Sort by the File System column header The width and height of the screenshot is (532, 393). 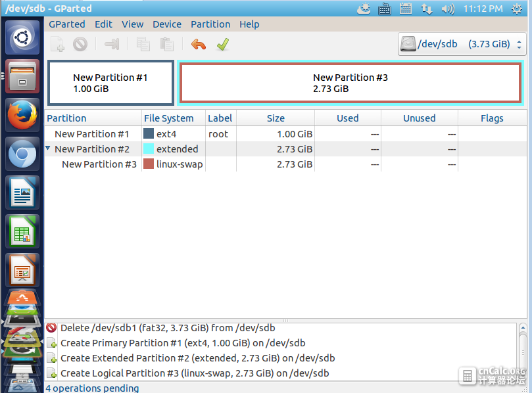[x=174, y=118]
